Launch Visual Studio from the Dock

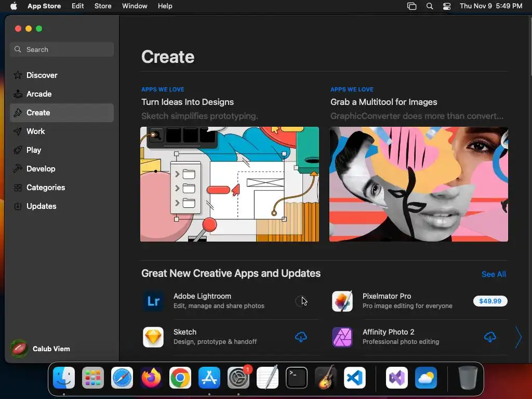coord(396,378)
